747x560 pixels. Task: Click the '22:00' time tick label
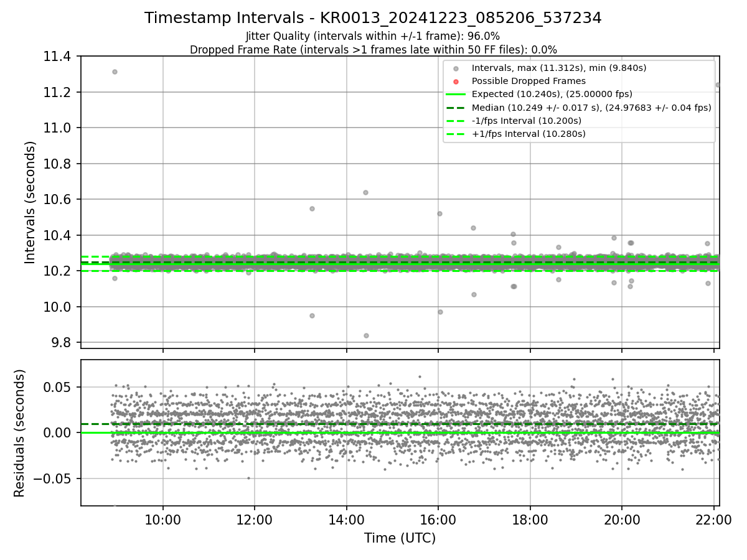click(x=713, y=521)
